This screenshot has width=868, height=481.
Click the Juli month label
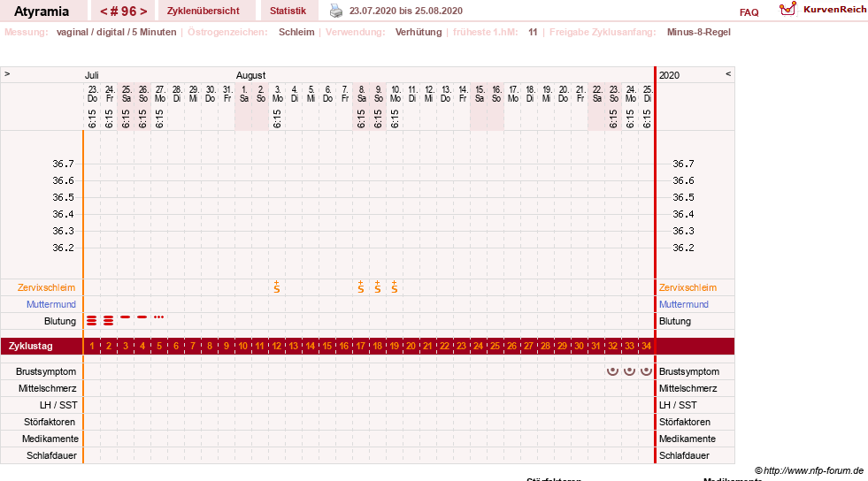[91, 75]
